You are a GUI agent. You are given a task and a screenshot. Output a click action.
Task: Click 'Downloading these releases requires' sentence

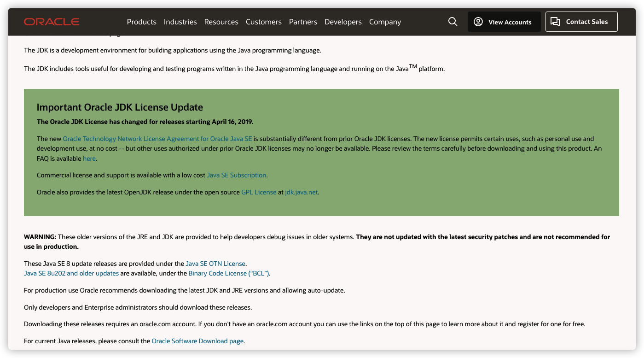point(305,324)
